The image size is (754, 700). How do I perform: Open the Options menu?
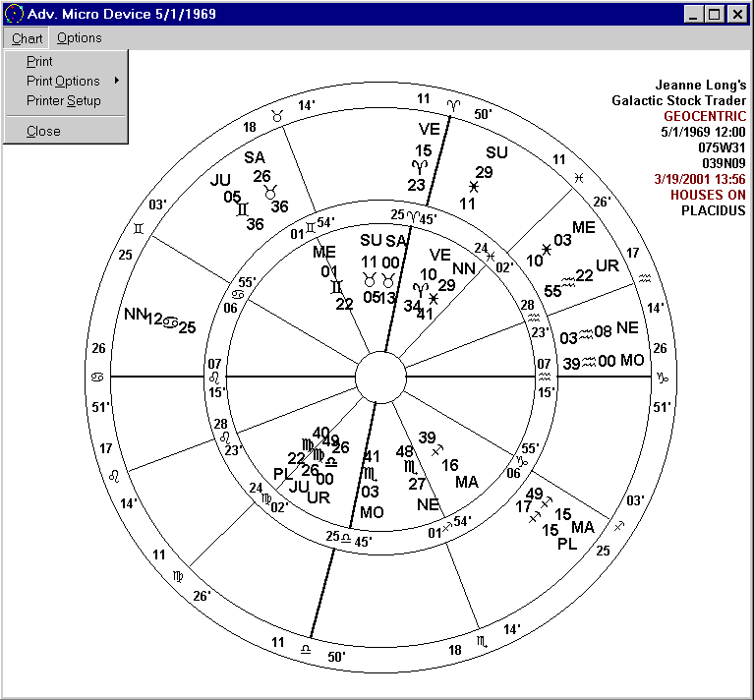point(80,38)
